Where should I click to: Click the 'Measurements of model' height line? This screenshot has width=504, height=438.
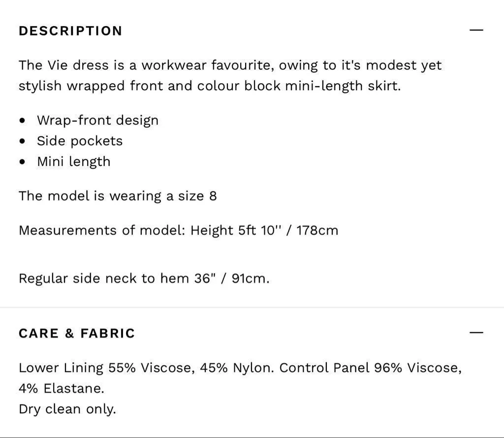click(178, 231)
